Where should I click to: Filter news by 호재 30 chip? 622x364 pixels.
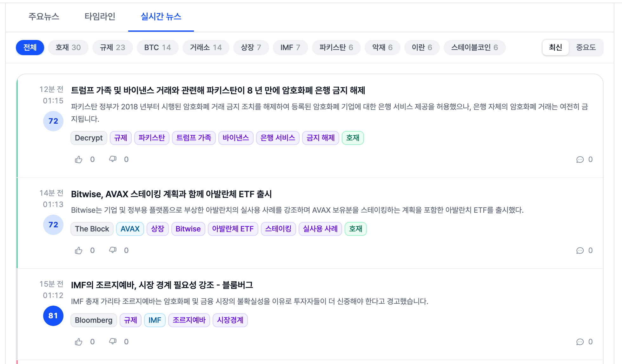pos(68,48)
